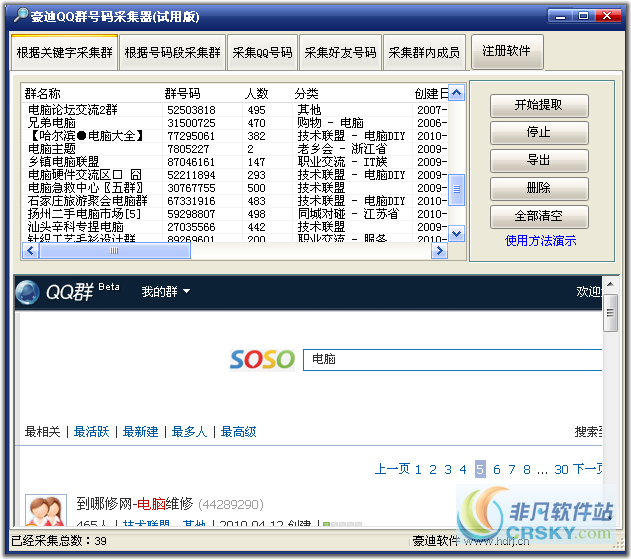Open the 到哪修网-电脑维修 group result

(134, 503)
